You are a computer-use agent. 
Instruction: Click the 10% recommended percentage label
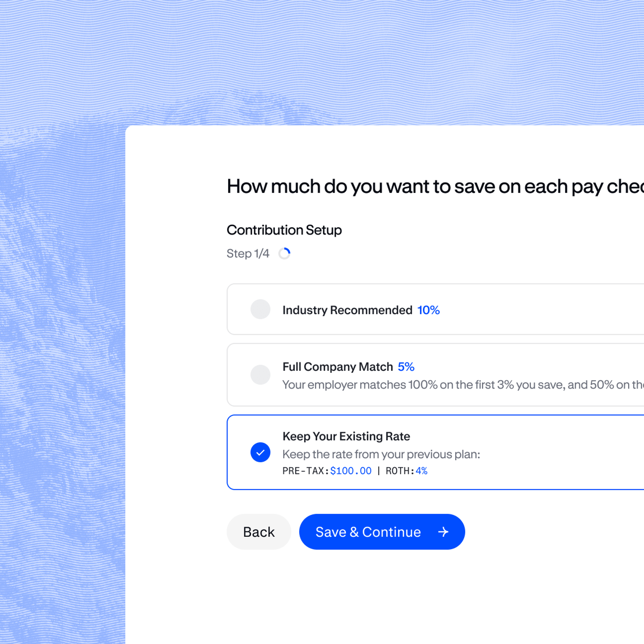tap(428, 310)
